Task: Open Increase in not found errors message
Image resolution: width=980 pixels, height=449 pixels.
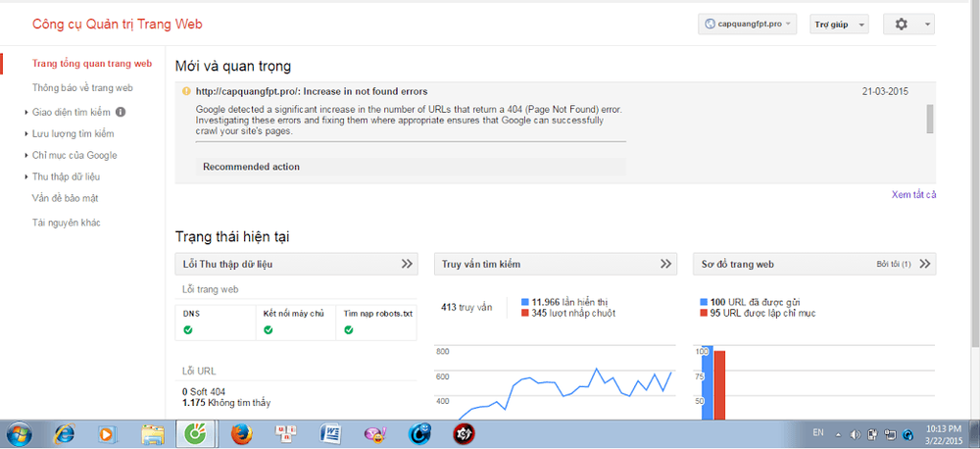Action: click(x=312, y=91)
